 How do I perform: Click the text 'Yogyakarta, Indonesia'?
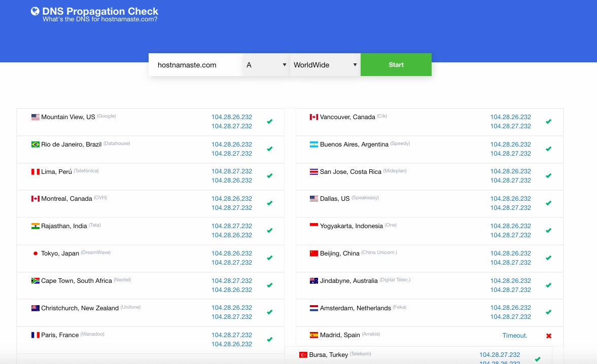(352, 226)
